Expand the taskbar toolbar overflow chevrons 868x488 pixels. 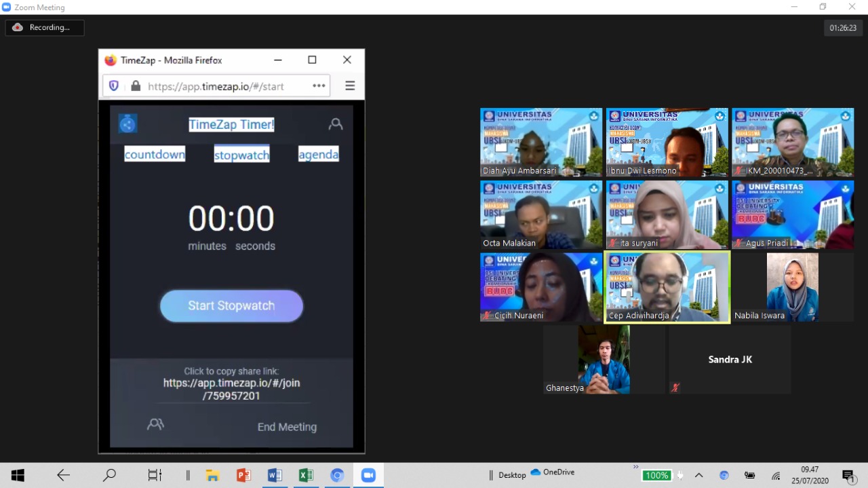pyautogui.click(x=635, y=467)
